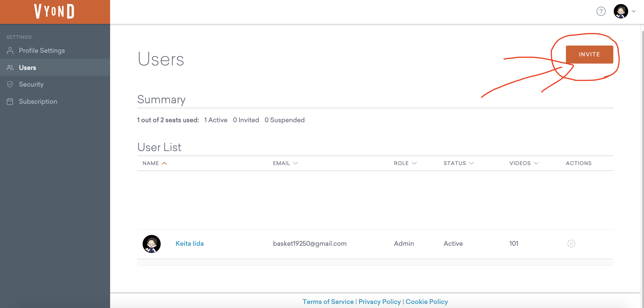Click the Vyond logo
Viewport: 644px width, 308px height.
pos(54,11)
